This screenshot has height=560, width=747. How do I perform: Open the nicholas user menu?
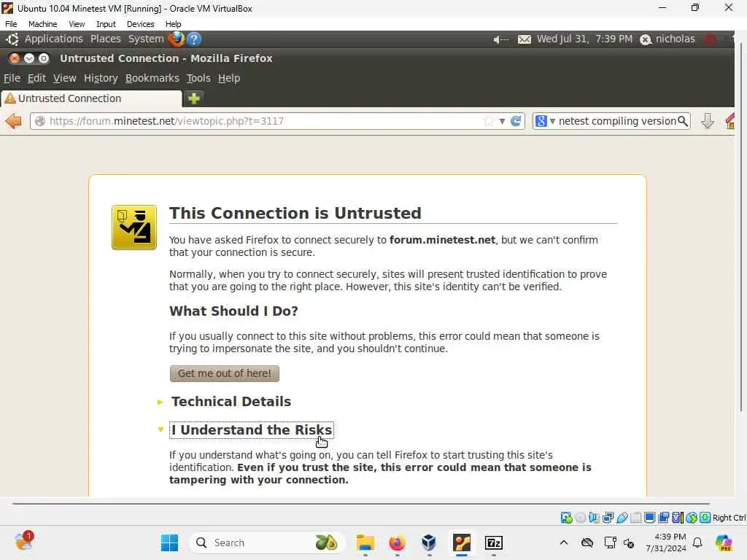click(667, 39)
